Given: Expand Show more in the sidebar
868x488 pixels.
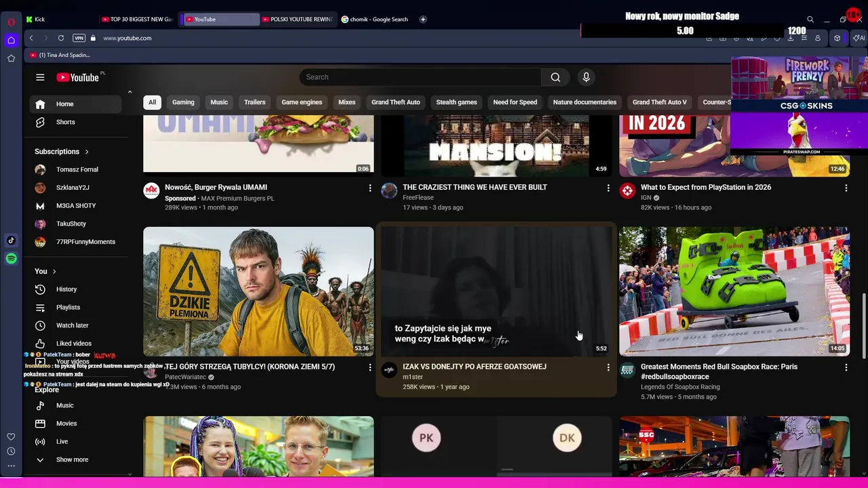Looking at the screenshot, I should (x=77, y=460).
